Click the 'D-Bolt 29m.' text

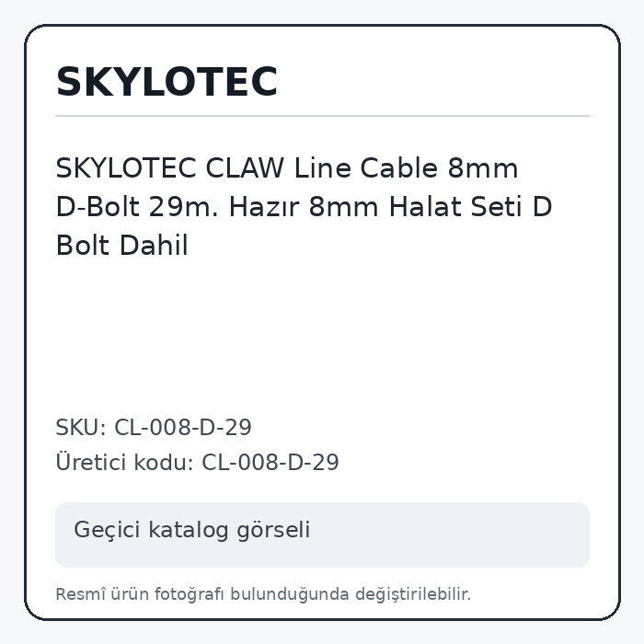point(137,207)
